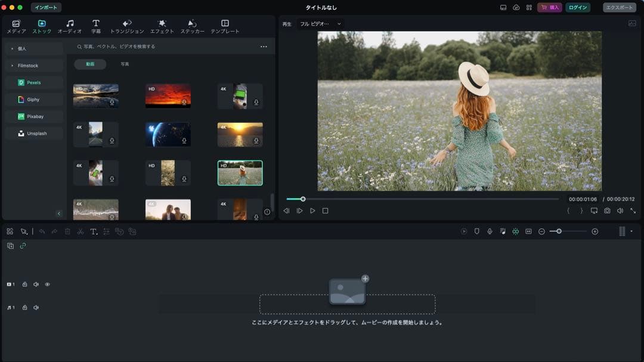The width and height of the screenshot is (644, 362).
Task: Select the Earth from space video thumbnail
Action: 168,134
